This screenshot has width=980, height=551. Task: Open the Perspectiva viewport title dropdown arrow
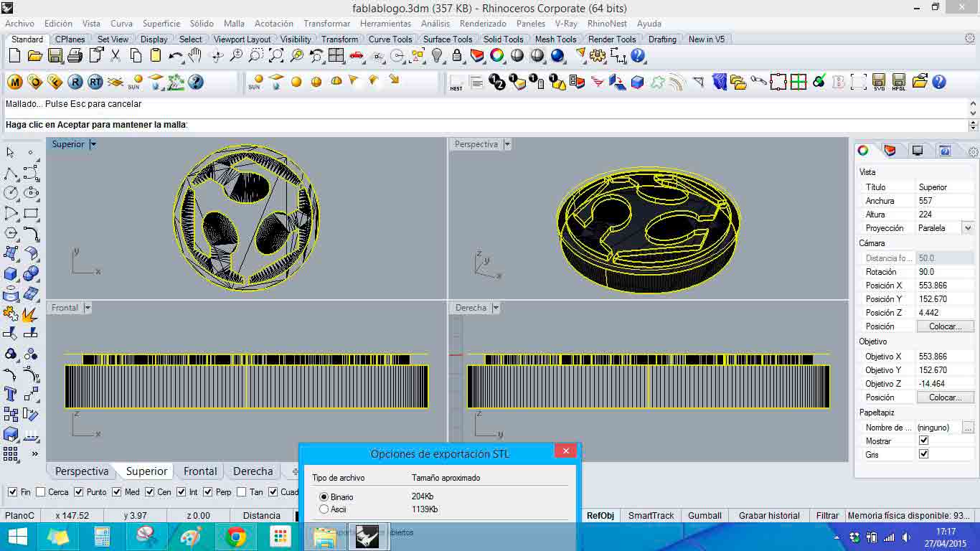[x=507, y=144]
